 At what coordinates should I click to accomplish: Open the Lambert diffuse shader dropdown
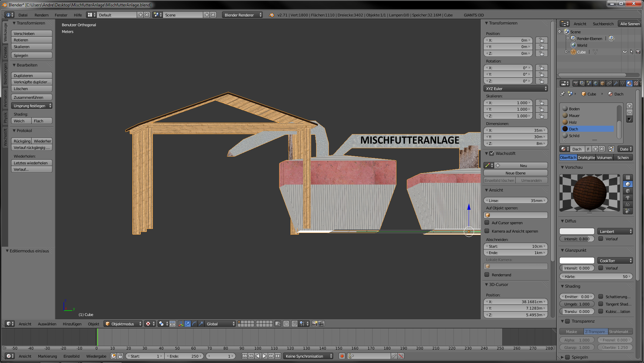point(615,231)
